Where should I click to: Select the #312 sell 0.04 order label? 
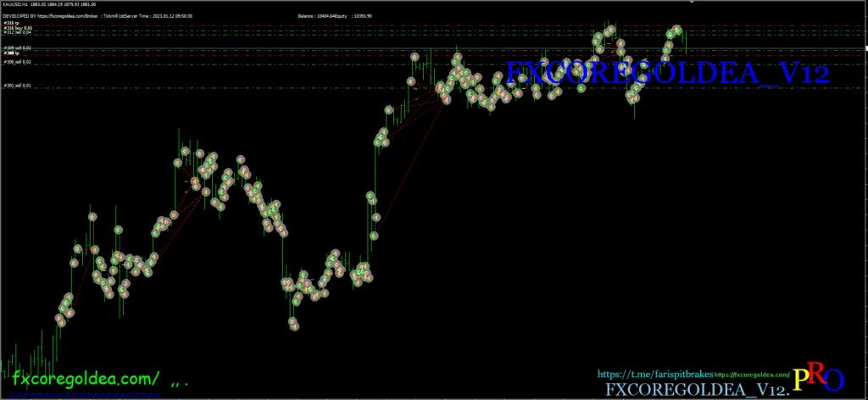[x=18, y=33]
